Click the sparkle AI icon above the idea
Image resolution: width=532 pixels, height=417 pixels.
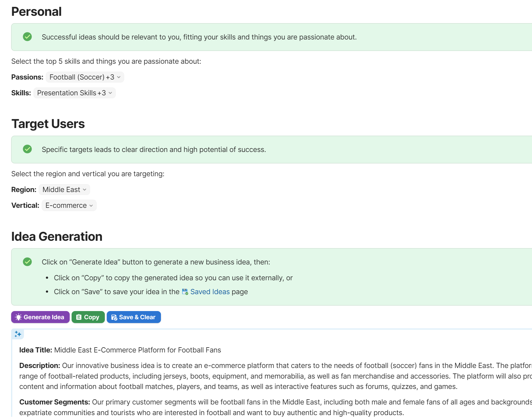18,334
